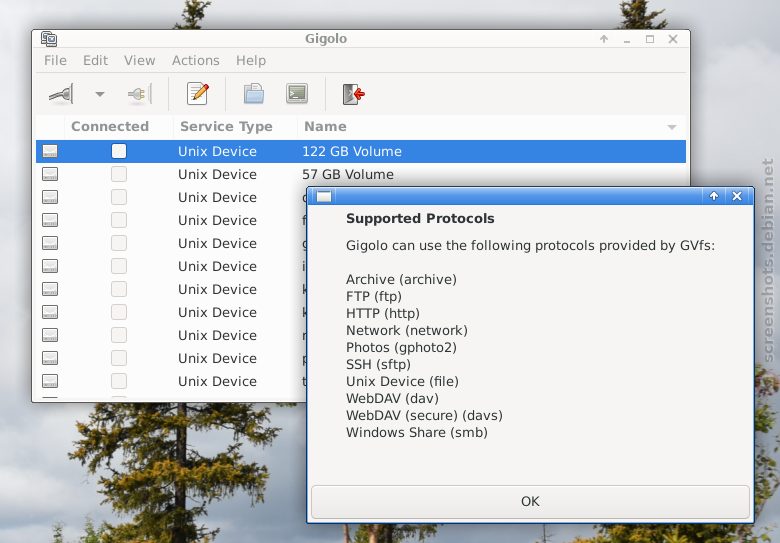Toggle Connected checkbox for 57 GB Volume
This screenshot has height=543, width=780.
click(x=119, y=174)
